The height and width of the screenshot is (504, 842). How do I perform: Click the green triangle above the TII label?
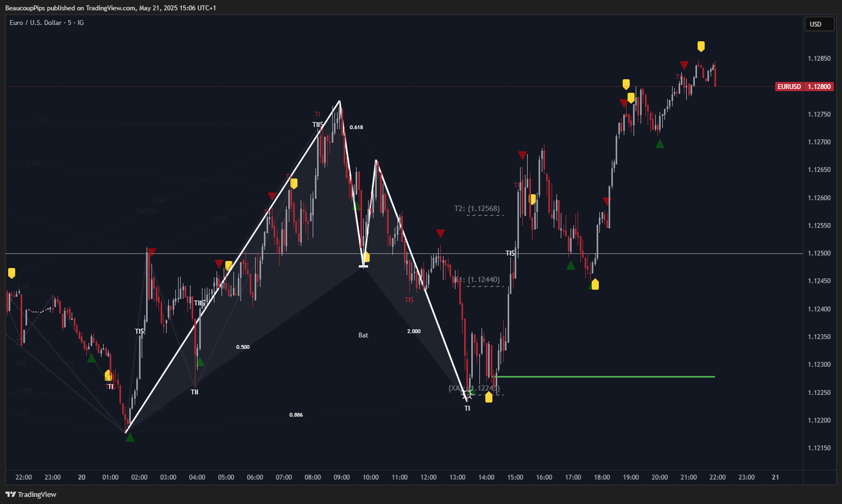point(200,362)
